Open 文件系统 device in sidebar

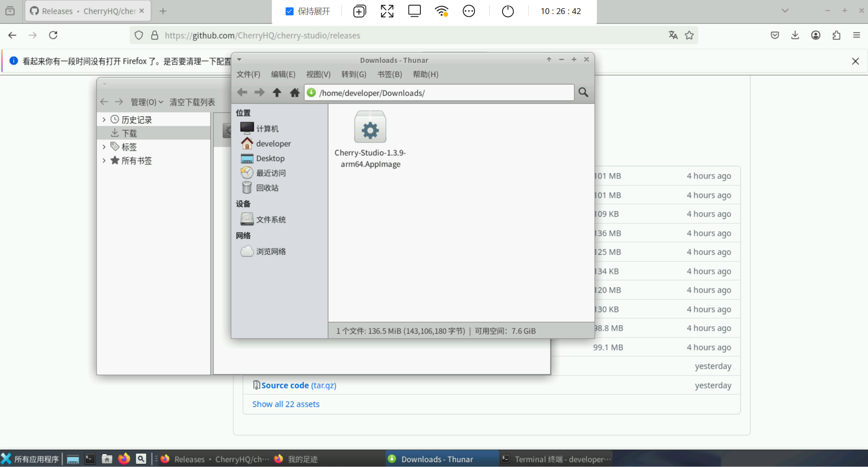263,219
